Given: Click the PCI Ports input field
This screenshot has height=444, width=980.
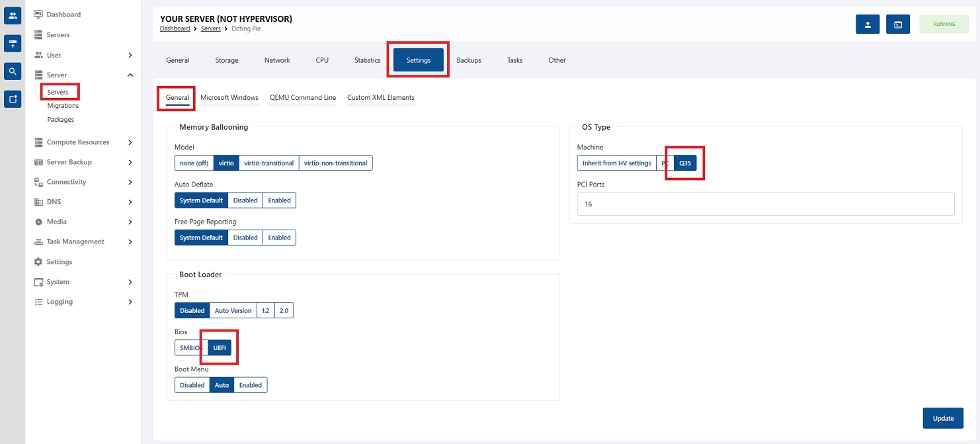Looking at the screenshot, I should [766, 204].
